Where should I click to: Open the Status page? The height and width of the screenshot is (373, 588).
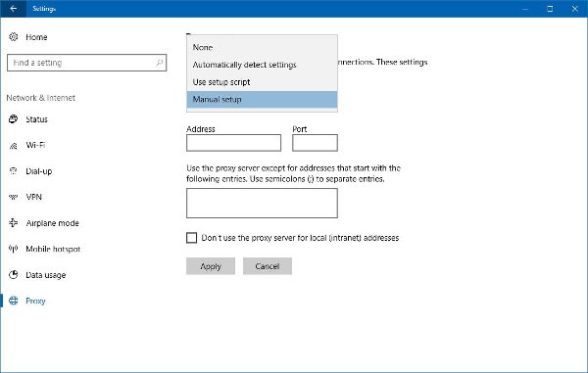pyautogui.click(x=37, y=119)
